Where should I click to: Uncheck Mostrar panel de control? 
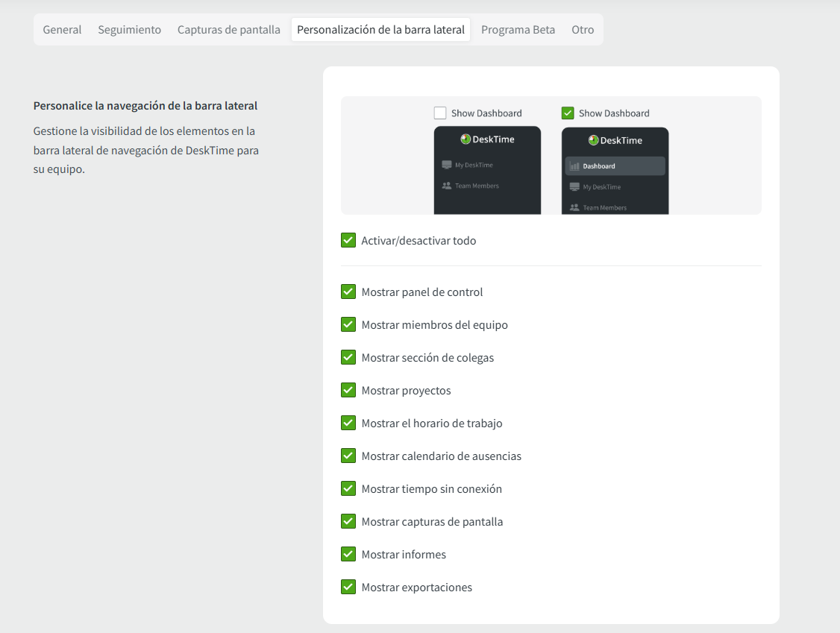point(348,292)
